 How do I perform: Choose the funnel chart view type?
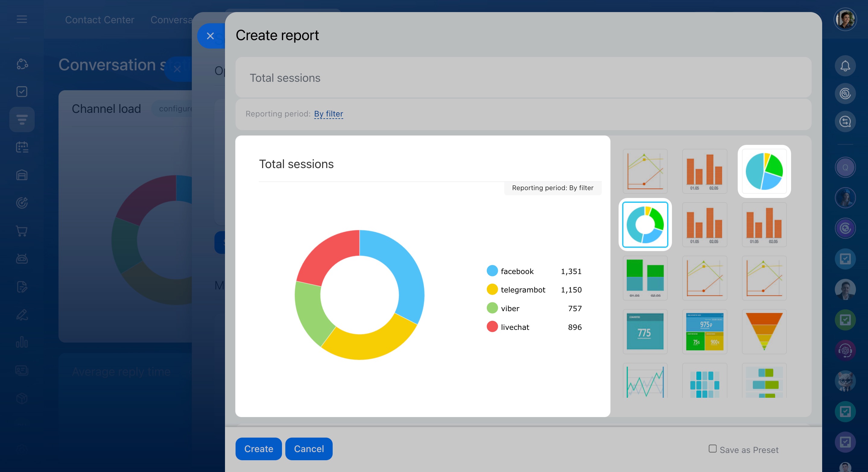click(x=764, y=331)
